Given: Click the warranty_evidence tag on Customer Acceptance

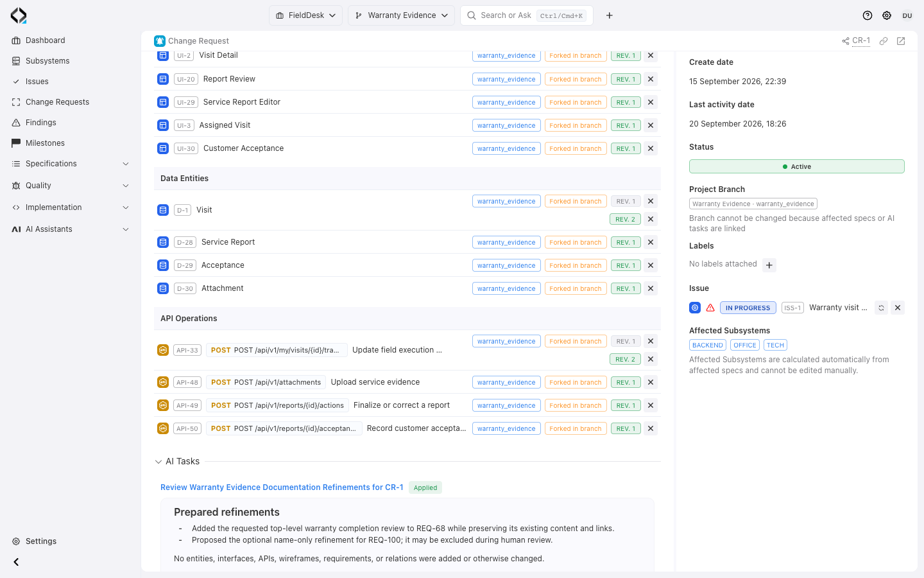Looking at the screenshot, I should tap(506, 148).
